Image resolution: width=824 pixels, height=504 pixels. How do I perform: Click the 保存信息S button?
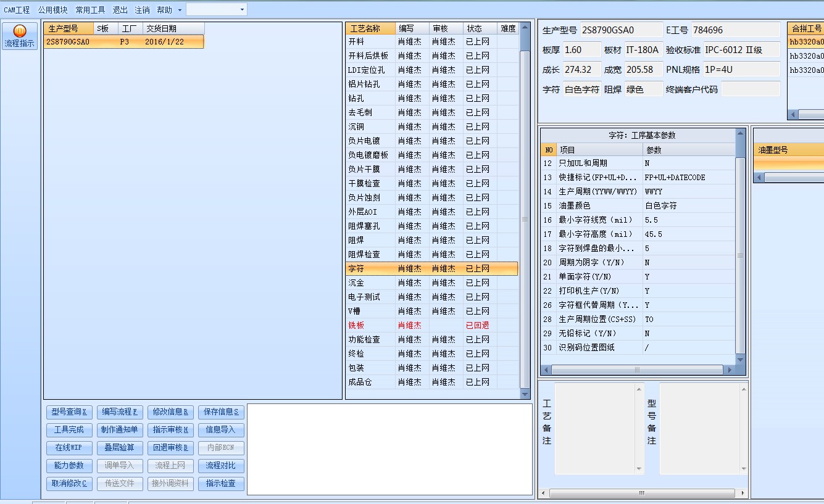(221, 412)
